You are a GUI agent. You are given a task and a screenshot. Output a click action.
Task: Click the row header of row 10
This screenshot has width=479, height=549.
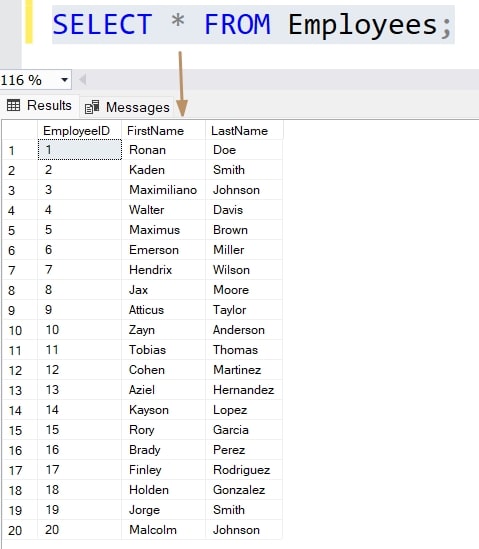pyautogui.click(x=20, y=330)
